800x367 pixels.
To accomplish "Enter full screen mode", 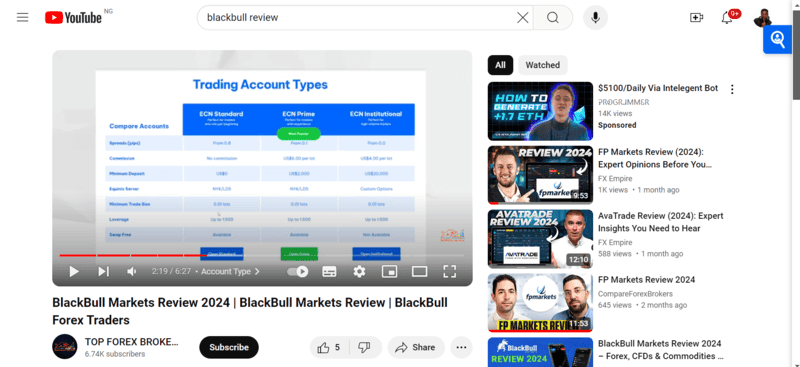I will pyautogui.click(x=449, y=272).
